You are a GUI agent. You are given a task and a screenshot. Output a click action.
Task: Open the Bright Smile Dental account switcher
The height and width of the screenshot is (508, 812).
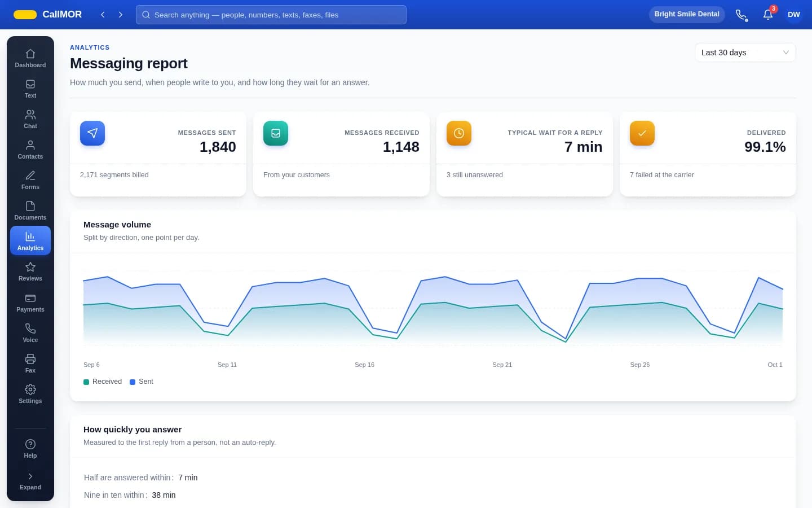(x=687, y=15)
